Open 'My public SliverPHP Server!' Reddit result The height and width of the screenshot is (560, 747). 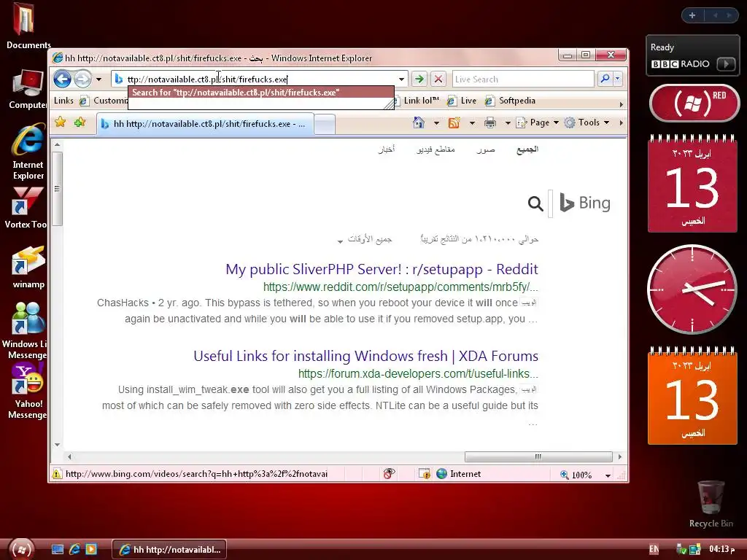tap(382, 269)
